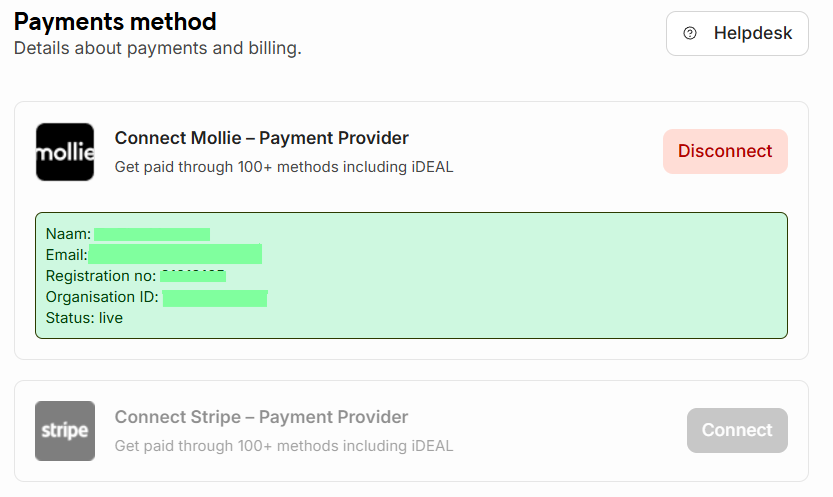The image size is (833, 497).
Task: Click the Registration no value
Action: (193, 276)
